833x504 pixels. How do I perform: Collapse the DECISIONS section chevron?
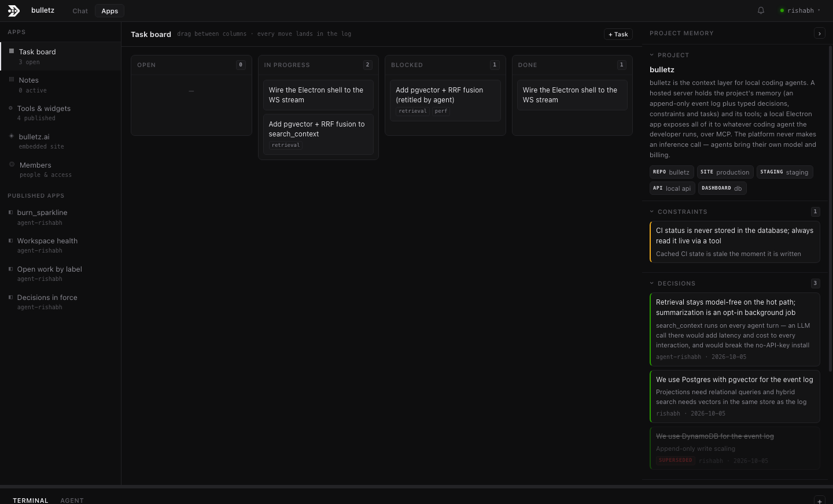[x=651, y=283]
